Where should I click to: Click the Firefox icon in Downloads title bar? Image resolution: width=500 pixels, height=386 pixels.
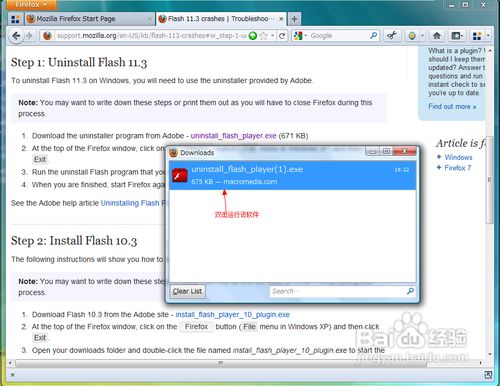(x=173, y=153)
